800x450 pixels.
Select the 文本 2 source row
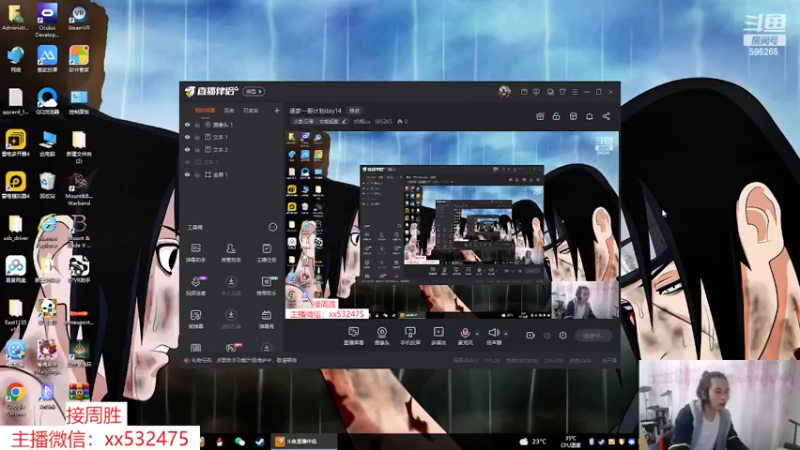pos(232,149)
